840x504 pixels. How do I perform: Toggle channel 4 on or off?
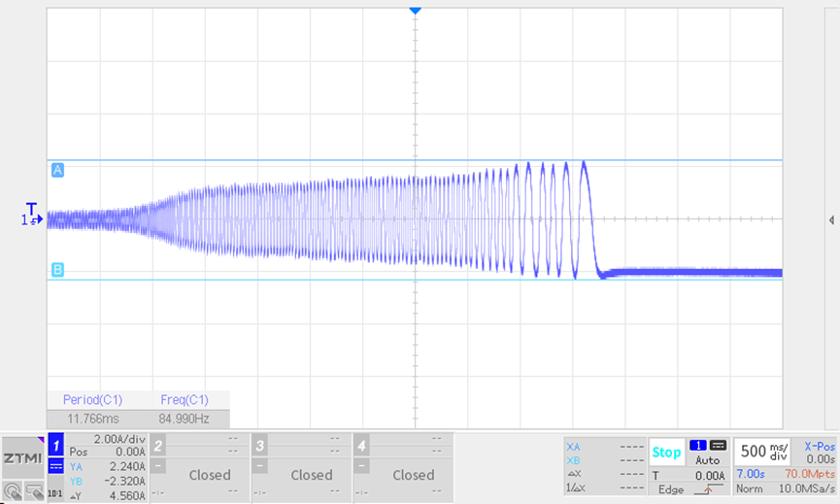tap(361, 446)
